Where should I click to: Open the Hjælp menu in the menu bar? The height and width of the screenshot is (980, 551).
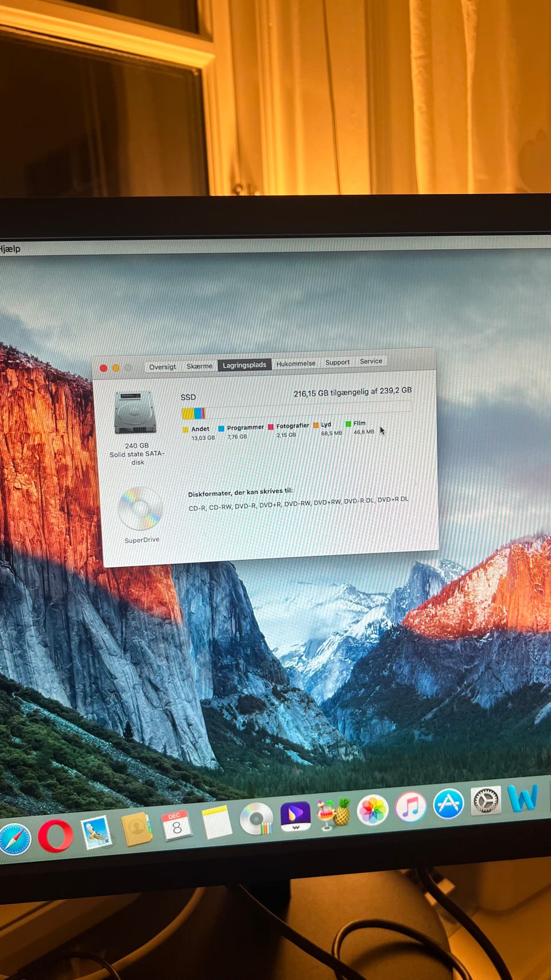coord(10,249)
